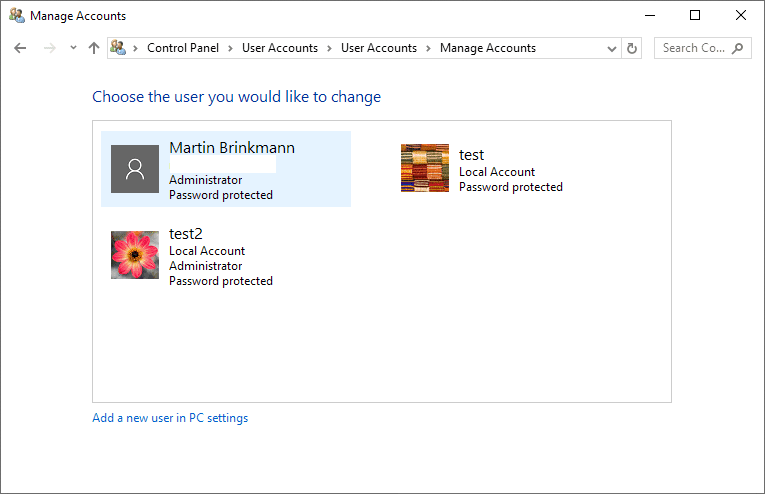Click Add a new user in PC settings
Image resolution: width=765 pixels, height=494 pixels.
point(170,418)
